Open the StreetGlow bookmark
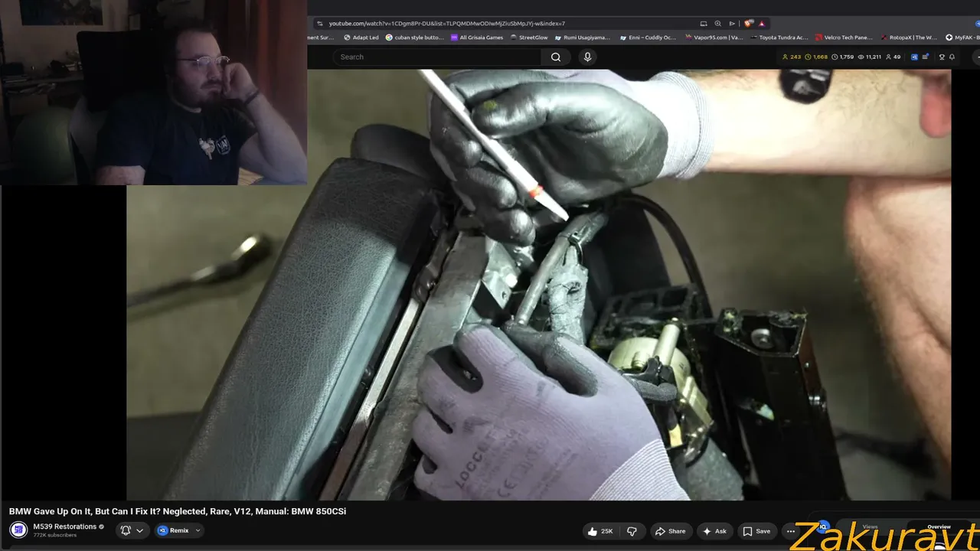Viewport: 980px width, 551px height. [530, 37]
